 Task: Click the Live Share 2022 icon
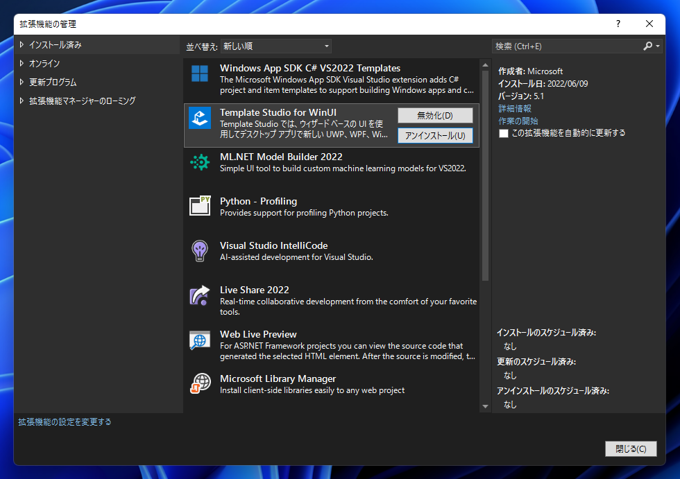pos(199,296)
